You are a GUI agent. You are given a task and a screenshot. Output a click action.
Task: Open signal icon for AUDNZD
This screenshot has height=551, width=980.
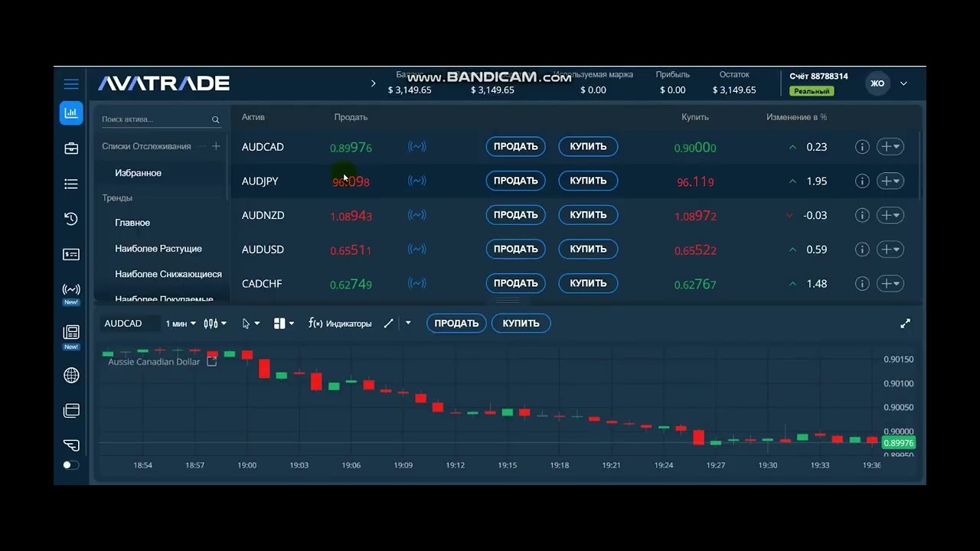click(416, 215)
